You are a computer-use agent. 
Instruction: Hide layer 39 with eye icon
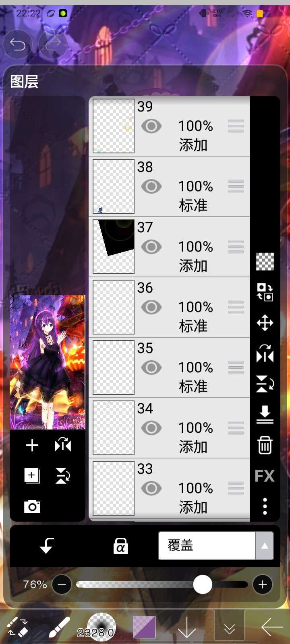click(151, 126)
